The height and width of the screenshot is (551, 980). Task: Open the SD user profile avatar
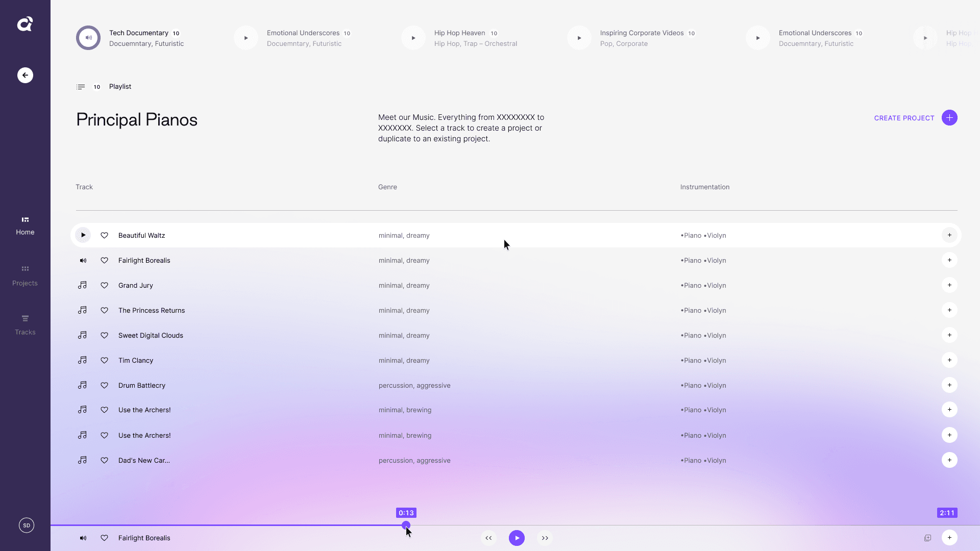pyautogui.click(x=27, y=525)
